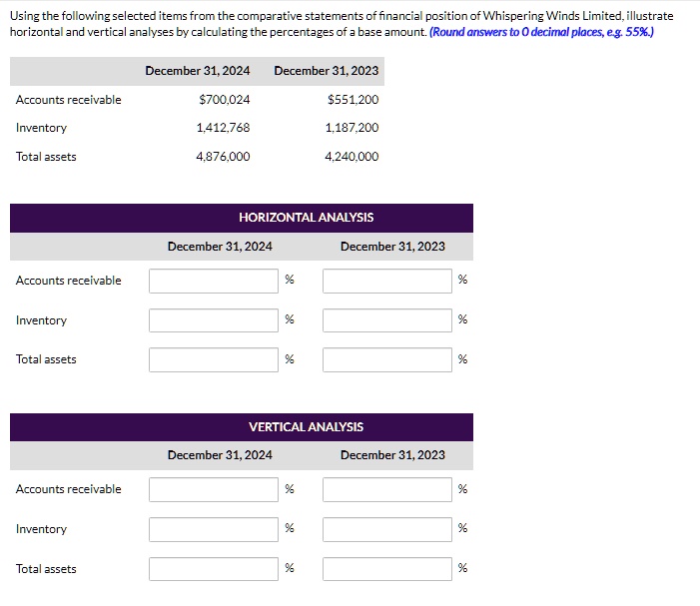Select the horizontal analysis Inventory 2024 input
Viewport: 700px width, 606px height.
214,320
